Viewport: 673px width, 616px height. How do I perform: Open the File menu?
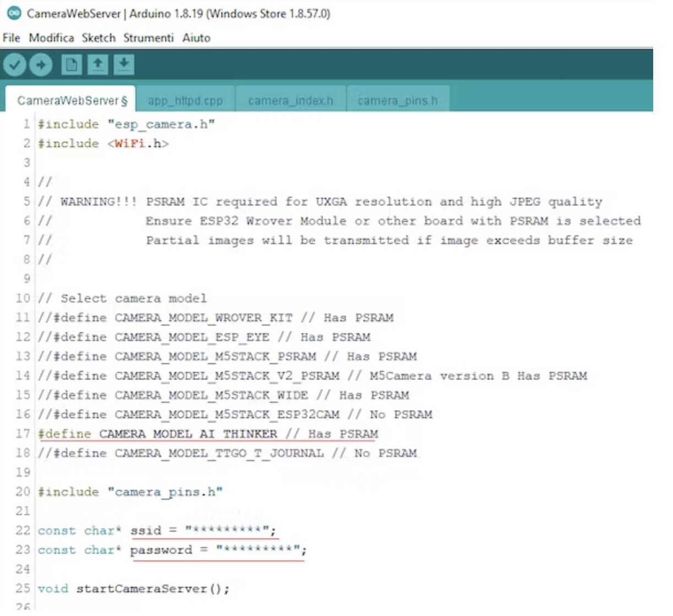click(x=12, y=38)
